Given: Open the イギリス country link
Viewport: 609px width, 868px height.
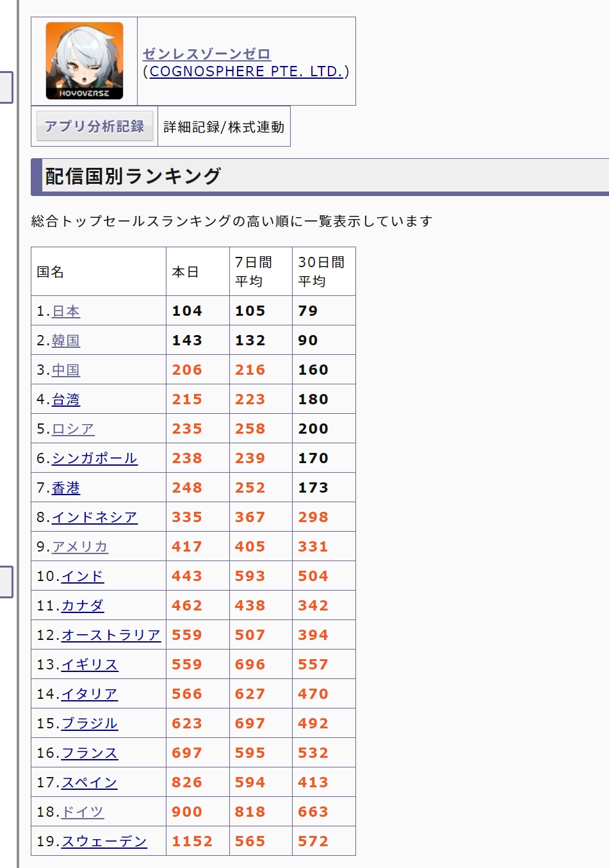Looking at the screenshot, I should 90,665.
